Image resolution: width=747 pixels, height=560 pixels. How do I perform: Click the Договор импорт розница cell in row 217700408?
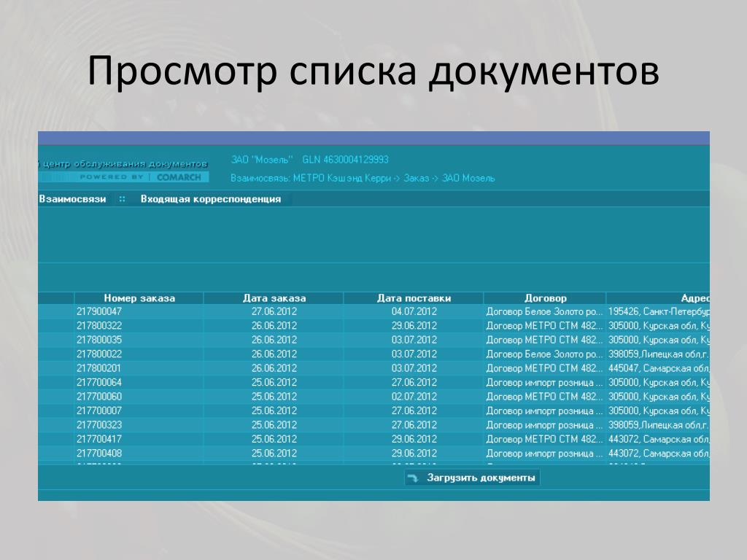544,454
